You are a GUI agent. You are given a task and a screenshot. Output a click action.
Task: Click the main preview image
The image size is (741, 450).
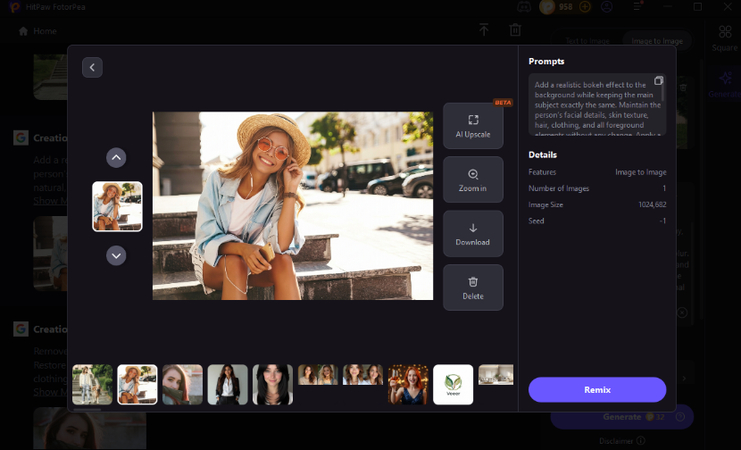tap(293, 206)
